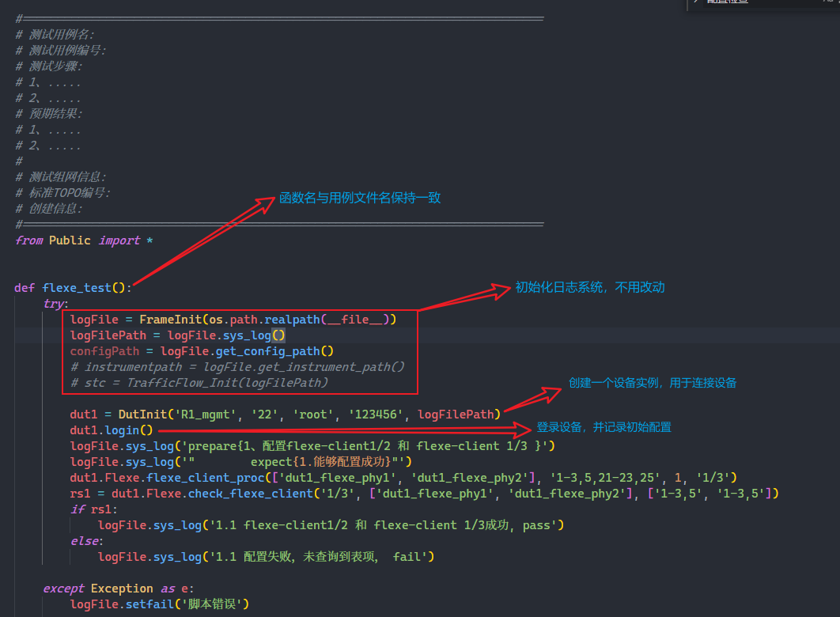840x617 pixels.
Task: Click the commented TrafficFlow_Init line
Action: point(199,383)
